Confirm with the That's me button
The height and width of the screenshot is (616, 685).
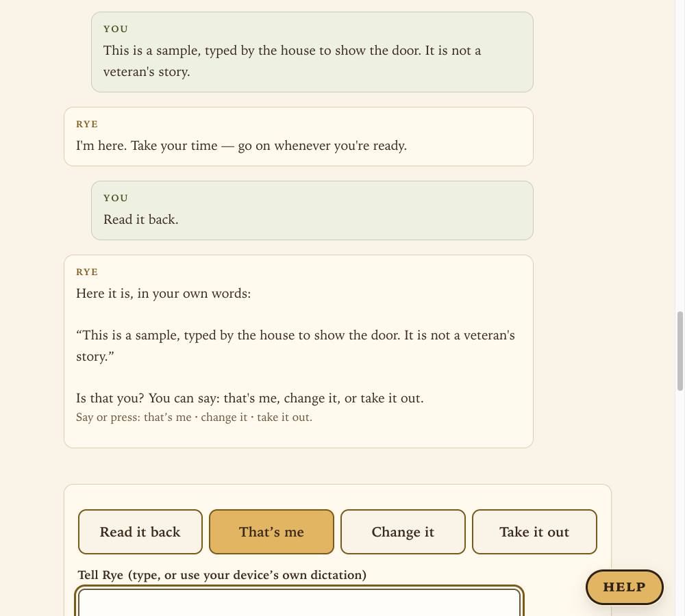(271, 532)
